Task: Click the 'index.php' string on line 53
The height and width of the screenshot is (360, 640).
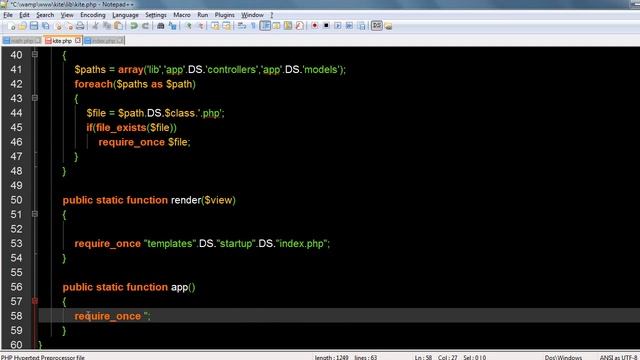Action: [x=302, y=244]
